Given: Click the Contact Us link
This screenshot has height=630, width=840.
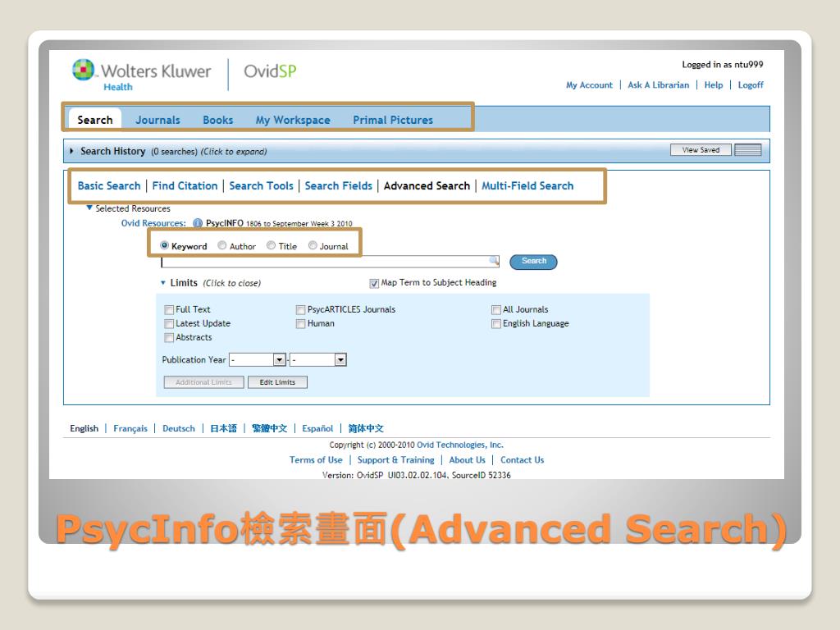Looking at the screenshot, I should [522, 459].
